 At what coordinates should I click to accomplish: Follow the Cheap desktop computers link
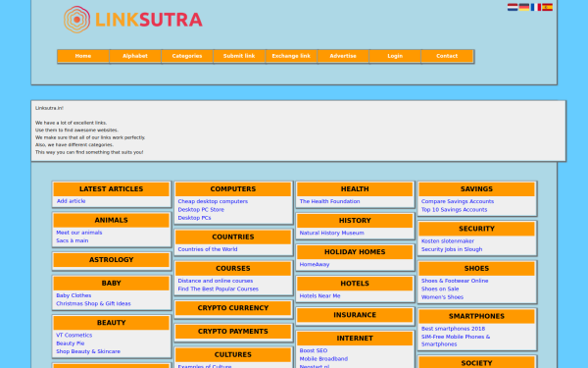(213, 201)
